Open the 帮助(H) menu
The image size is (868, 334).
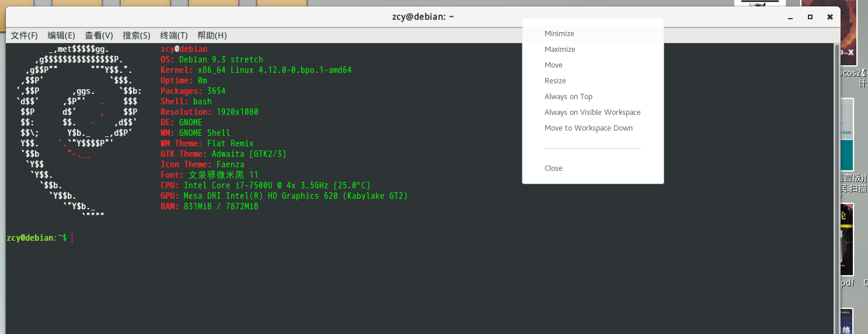tap(212, 36)
